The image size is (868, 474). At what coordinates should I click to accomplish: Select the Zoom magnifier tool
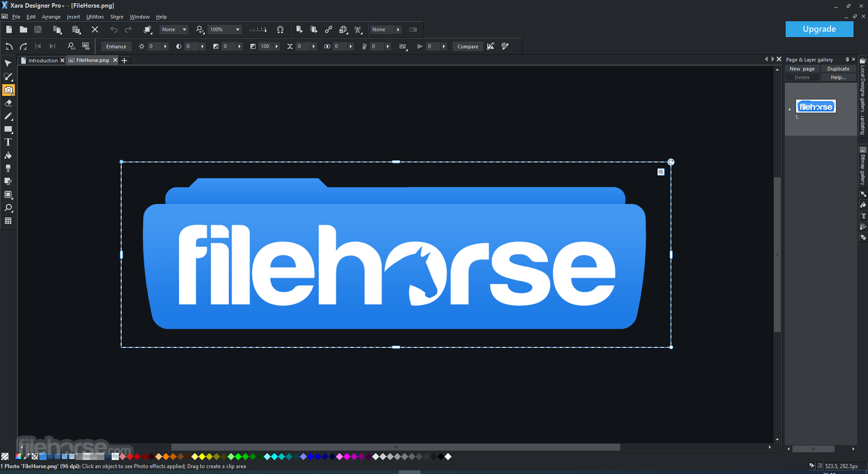click(x=8, y=208)
